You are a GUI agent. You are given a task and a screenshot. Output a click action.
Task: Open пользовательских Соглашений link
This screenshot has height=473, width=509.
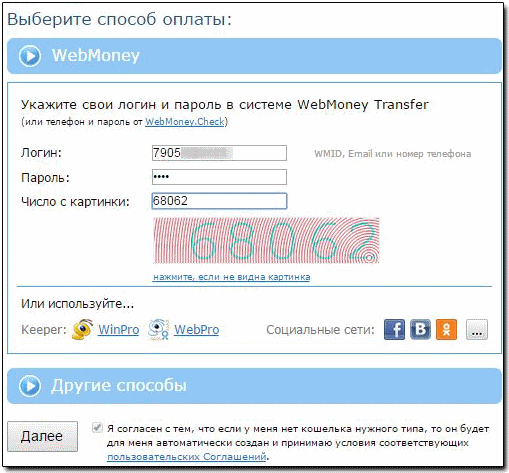[187, 456]
